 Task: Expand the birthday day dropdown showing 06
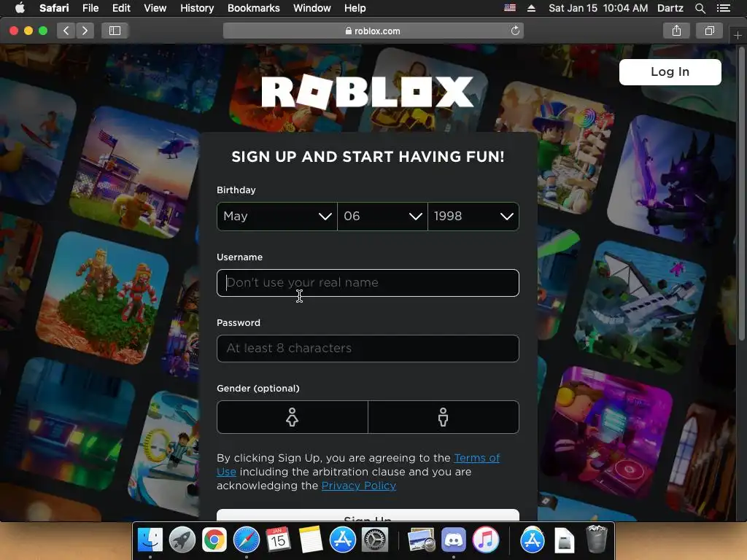point(382,216)
